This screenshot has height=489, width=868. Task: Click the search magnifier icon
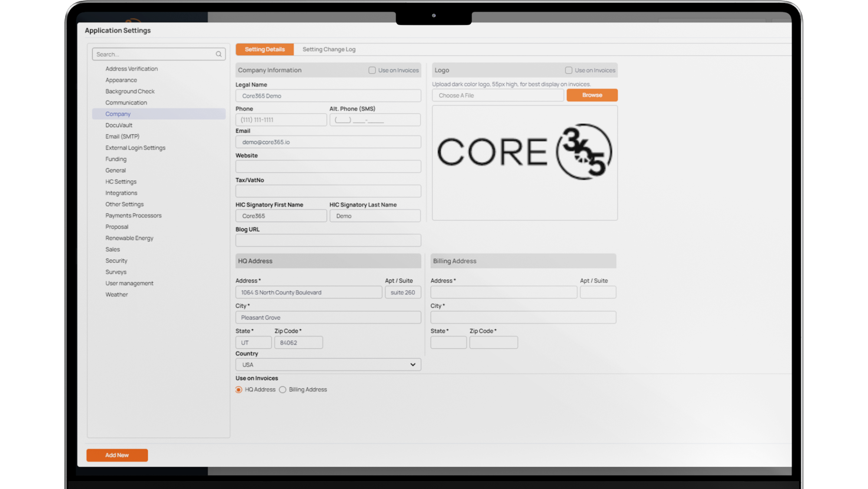(x=219, y=54)
